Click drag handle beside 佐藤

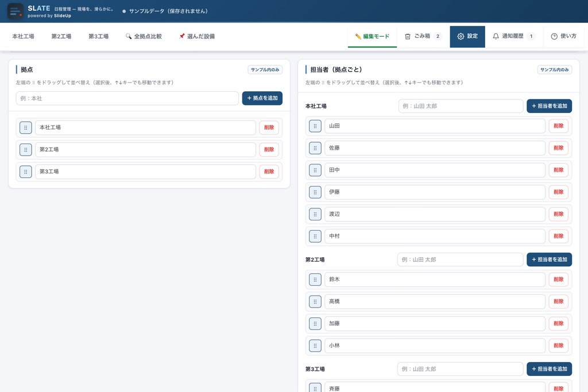(x=315, y=148)
